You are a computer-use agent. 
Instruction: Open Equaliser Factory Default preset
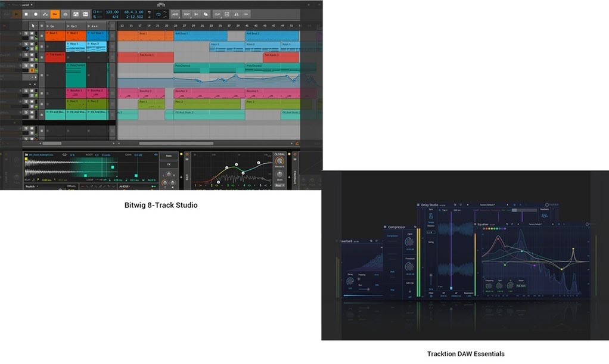pyautogui.click(x=535, y=224)
